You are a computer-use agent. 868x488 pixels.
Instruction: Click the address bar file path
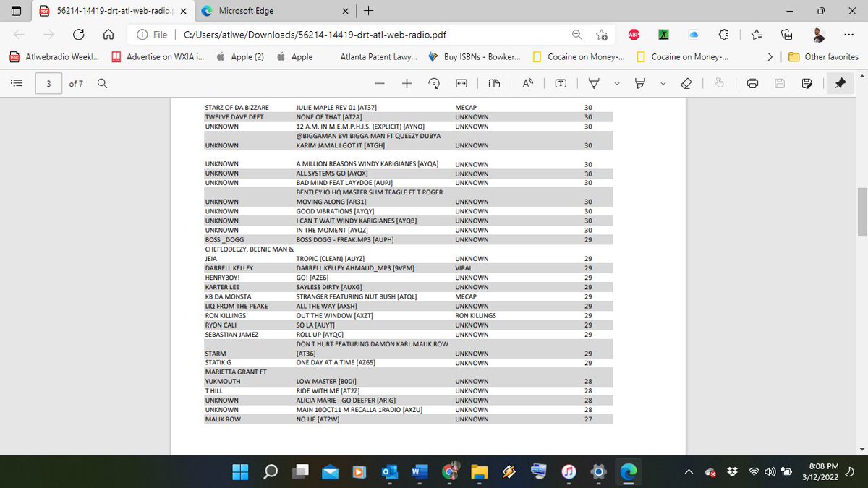coord(314,34)
